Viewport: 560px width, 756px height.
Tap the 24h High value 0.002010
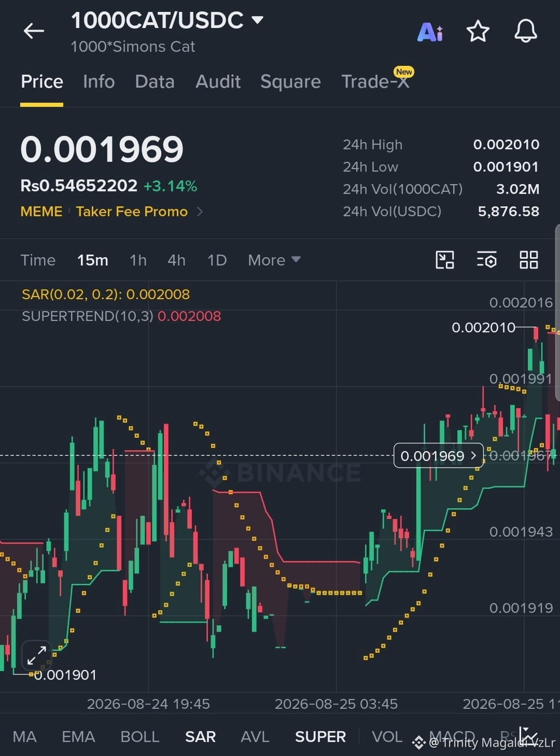click(506, 145)
